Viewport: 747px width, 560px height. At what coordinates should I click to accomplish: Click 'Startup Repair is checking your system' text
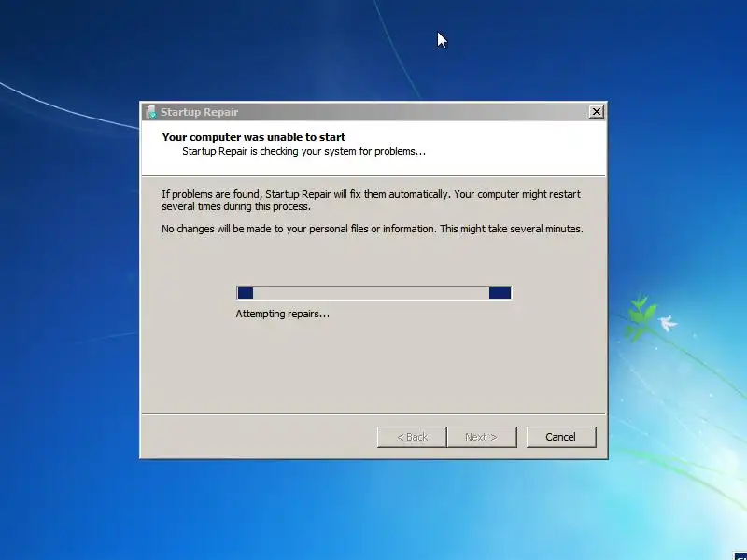pos(304,151)
